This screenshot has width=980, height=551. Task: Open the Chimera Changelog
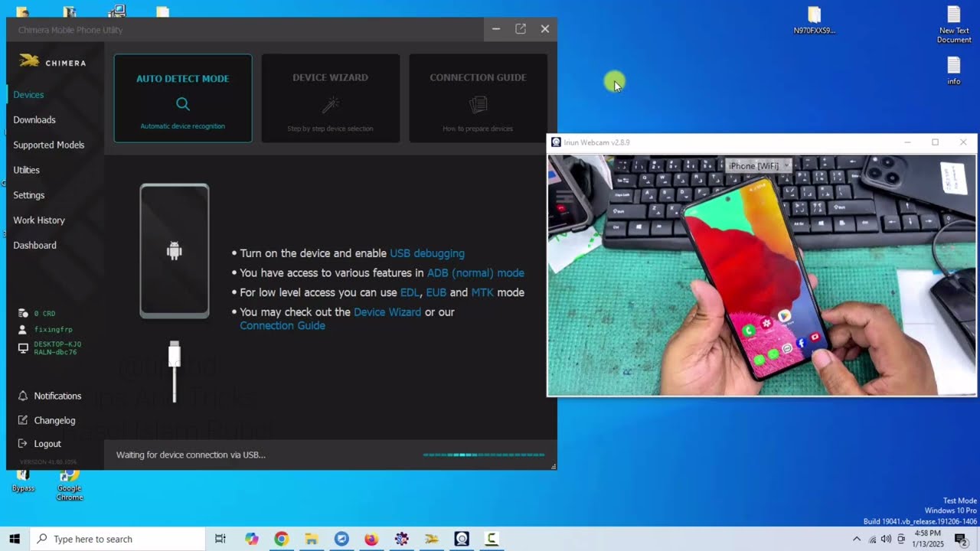tap(54, 421)
